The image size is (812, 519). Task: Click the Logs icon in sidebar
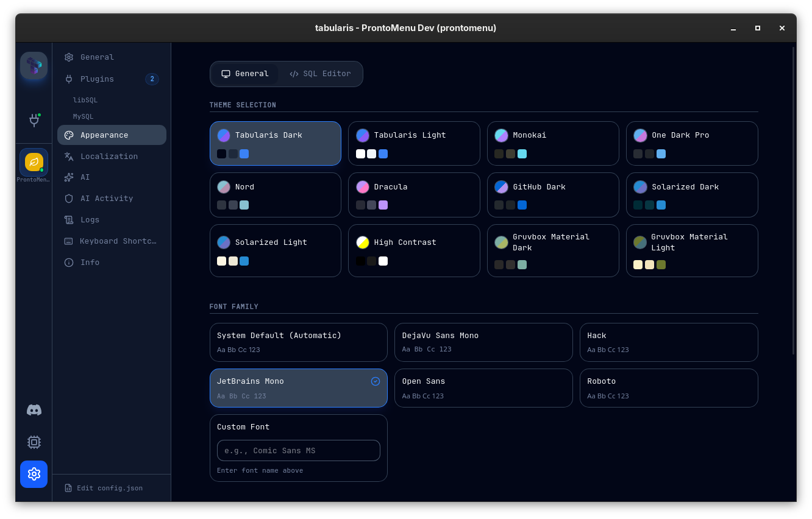[69, 220]
